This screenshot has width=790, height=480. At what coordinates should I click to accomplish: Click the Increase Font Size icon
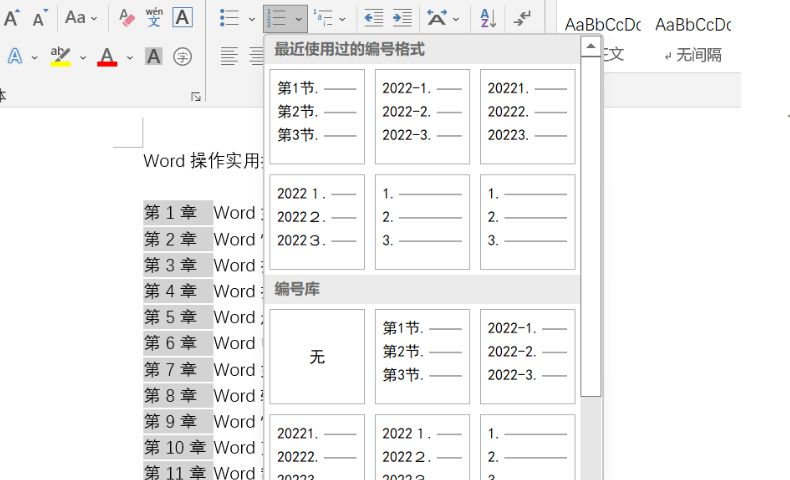coord(11,18)
